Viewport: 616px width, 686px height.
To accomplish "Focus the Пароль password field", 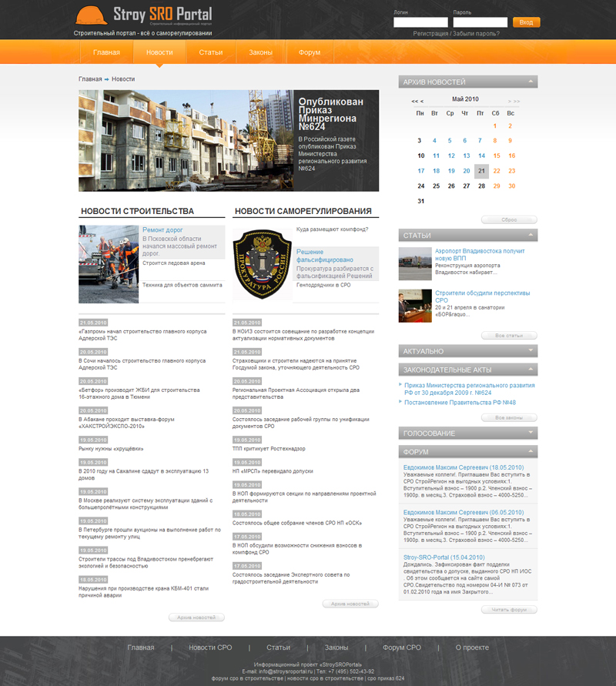I will pos(480,22).
